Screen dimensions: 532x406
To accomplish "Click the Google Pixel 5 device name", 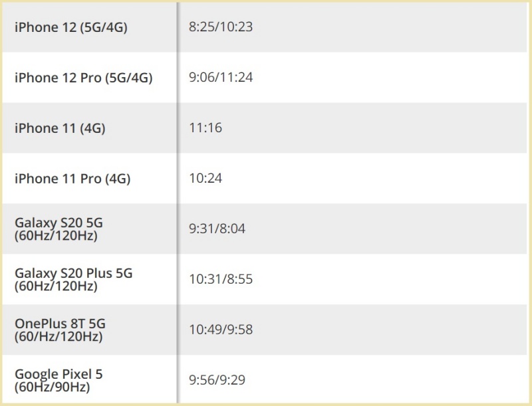I will [x=59, y=375].
